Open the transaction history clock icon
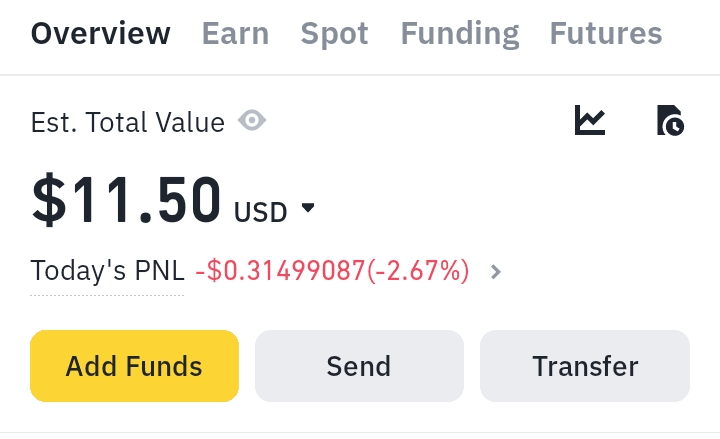The image size is (720, 439). (x=669, y=121)
